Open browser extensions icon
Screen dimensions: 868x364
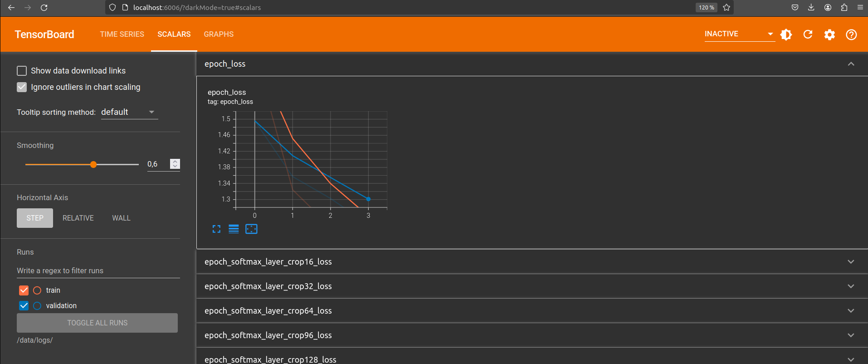[844, 7]
